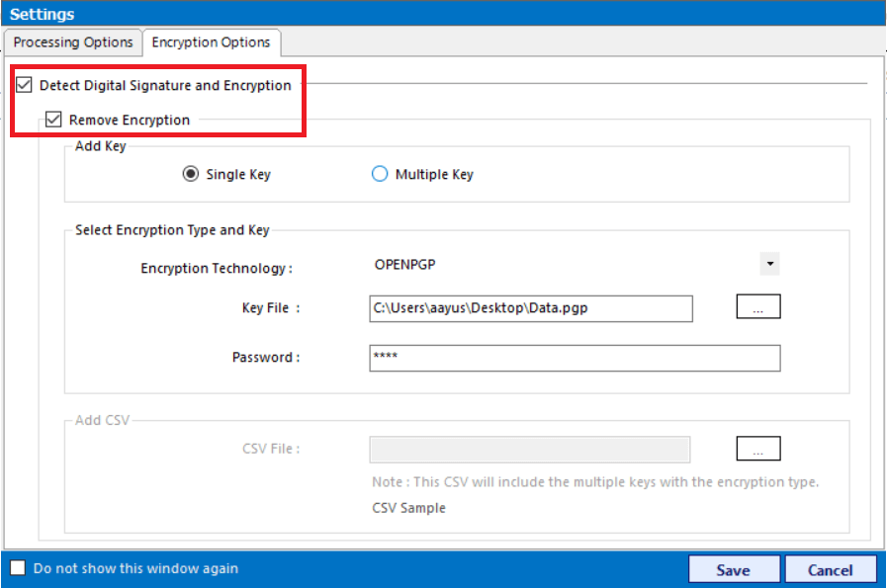Open the Key File browse dialog
Viewport: 887px width, 588px height.
click(757, 308)
